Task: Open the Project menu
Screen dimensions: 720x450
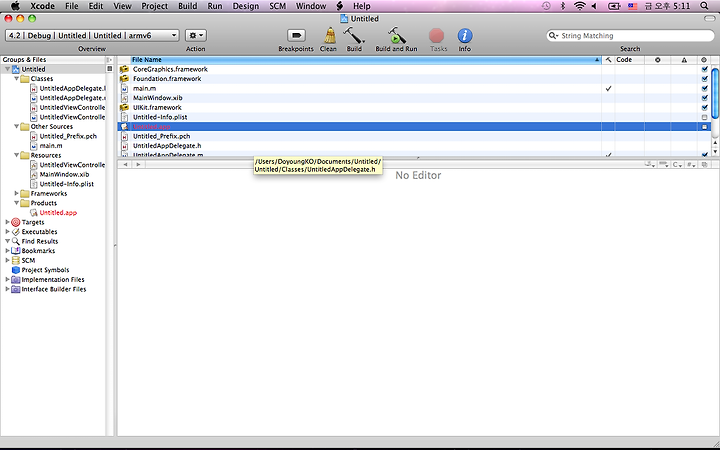Action: 154,6
